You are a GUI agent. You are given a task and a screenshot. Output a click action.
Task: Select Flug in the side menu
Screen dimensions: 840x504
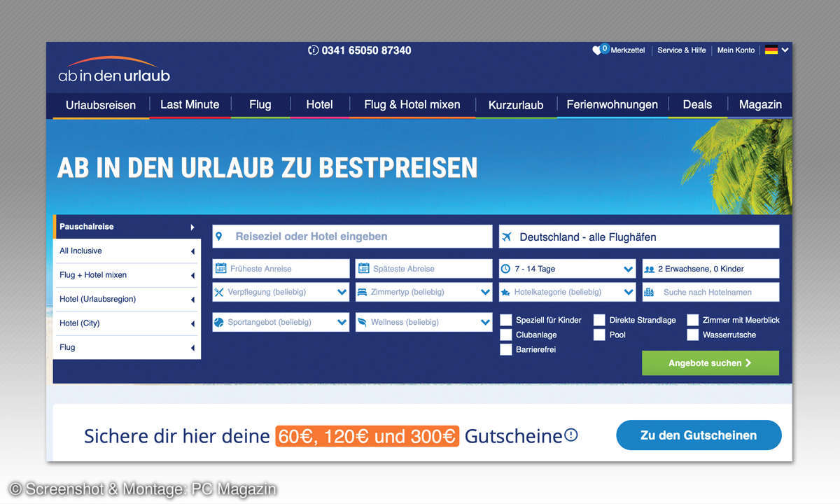tap(127, 347)
